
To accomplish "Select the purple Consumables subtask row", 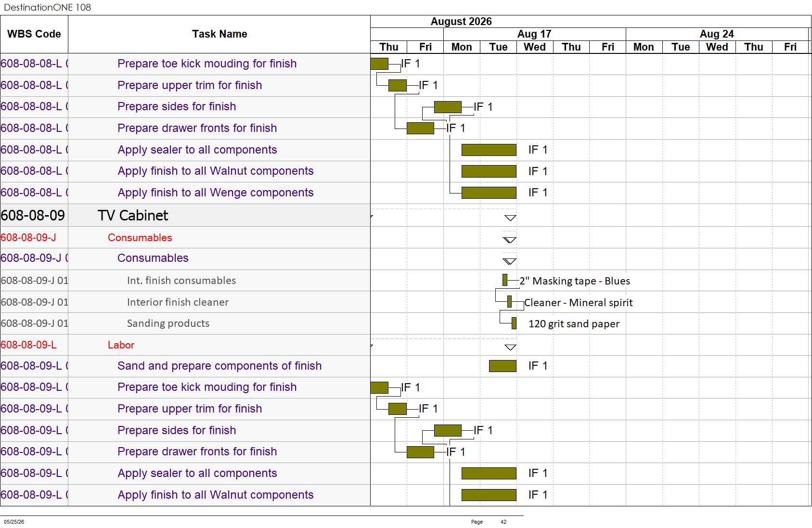I will (x=153, y=258).
